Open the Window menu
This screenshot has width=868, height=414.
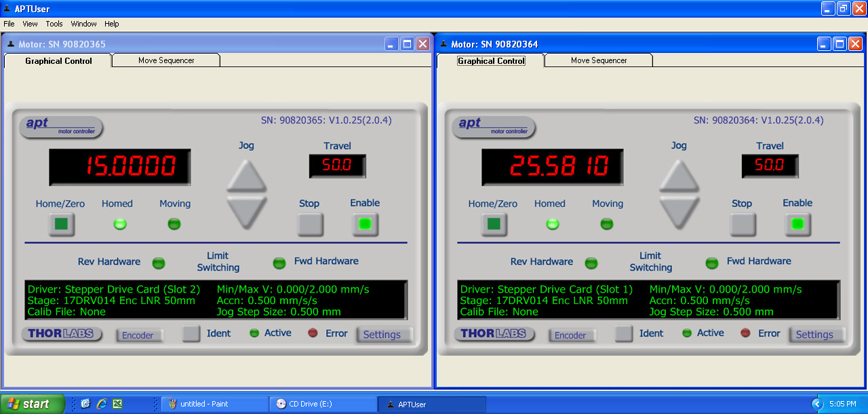(x=84, y=24)
